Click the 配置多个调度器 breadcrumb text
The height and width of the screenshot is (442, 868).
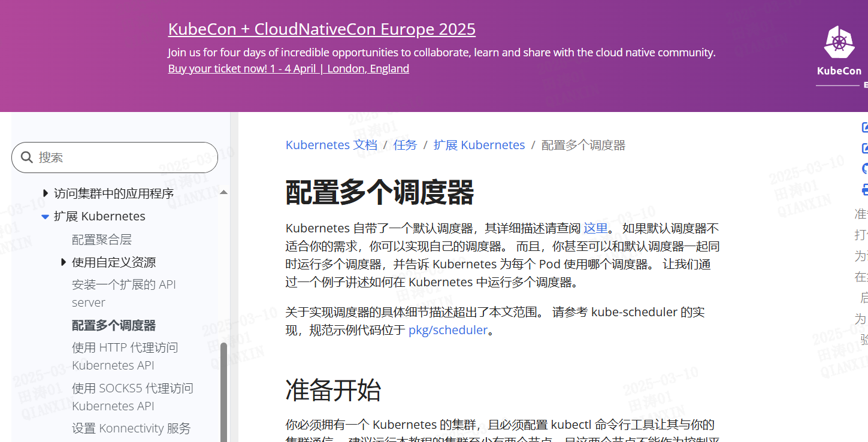pyautogui.click(x=583, y=145)
